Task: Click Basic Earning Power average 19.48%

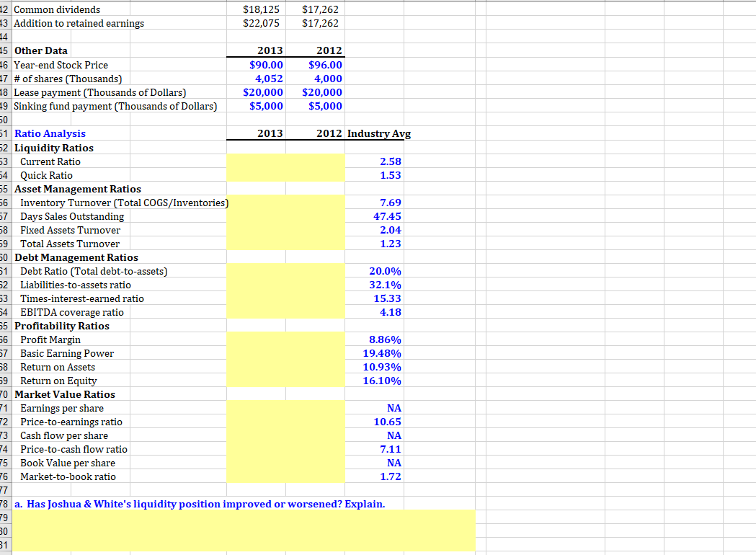Action: 382,353
